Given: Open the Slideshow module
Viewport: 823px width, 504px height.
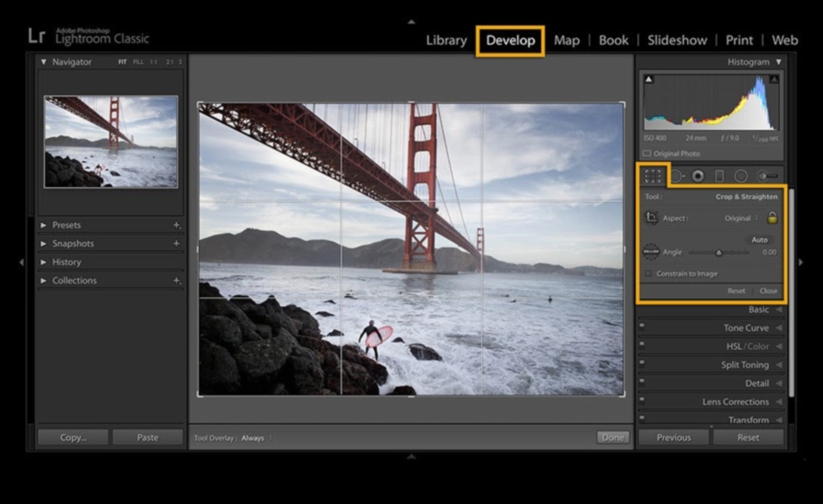Looking at the screenshot, I should [677, 40].
